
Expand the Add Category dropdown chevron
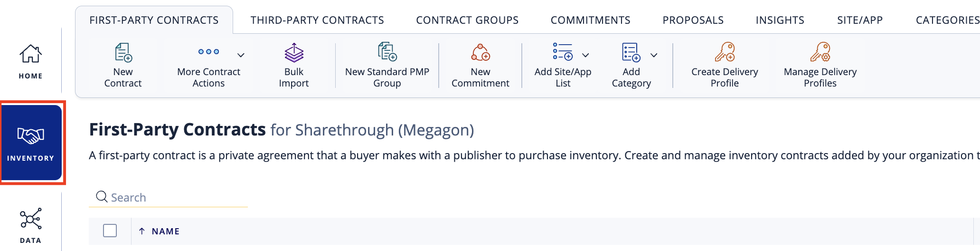(654, 55)
